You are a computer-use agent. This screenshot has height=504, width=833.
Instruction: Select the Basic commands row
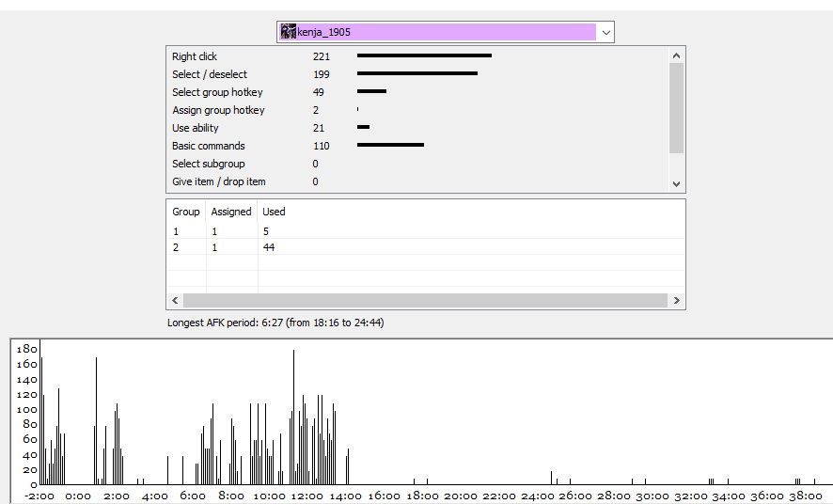tap(417, 146)
